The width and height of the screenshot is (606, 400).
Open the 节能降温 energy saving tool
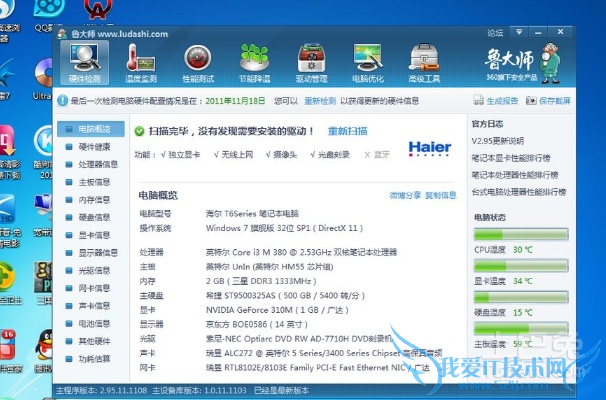click(255, 63)
